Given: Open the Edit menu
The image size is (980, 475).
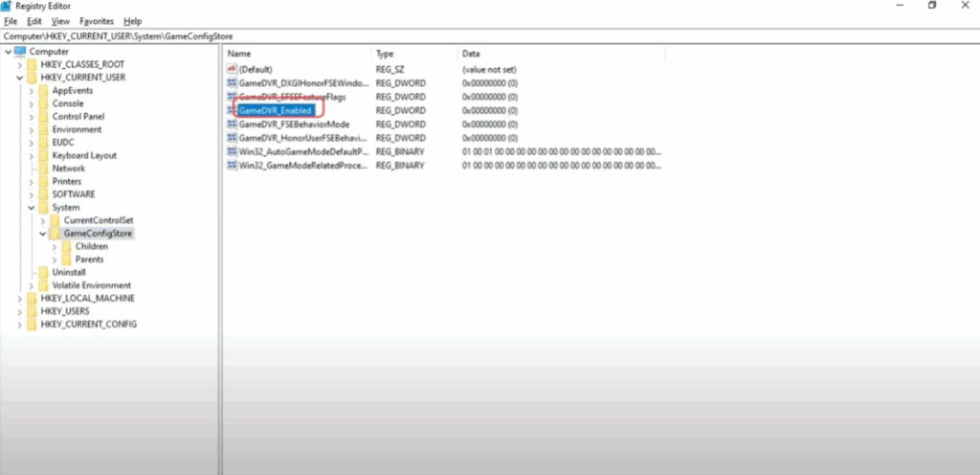Looking at the screenshot, I should [x=34, y=20].
